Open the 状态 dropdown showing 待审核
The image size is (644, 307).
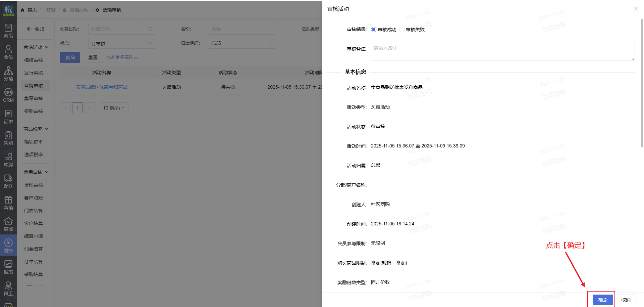tap(121, 43)
